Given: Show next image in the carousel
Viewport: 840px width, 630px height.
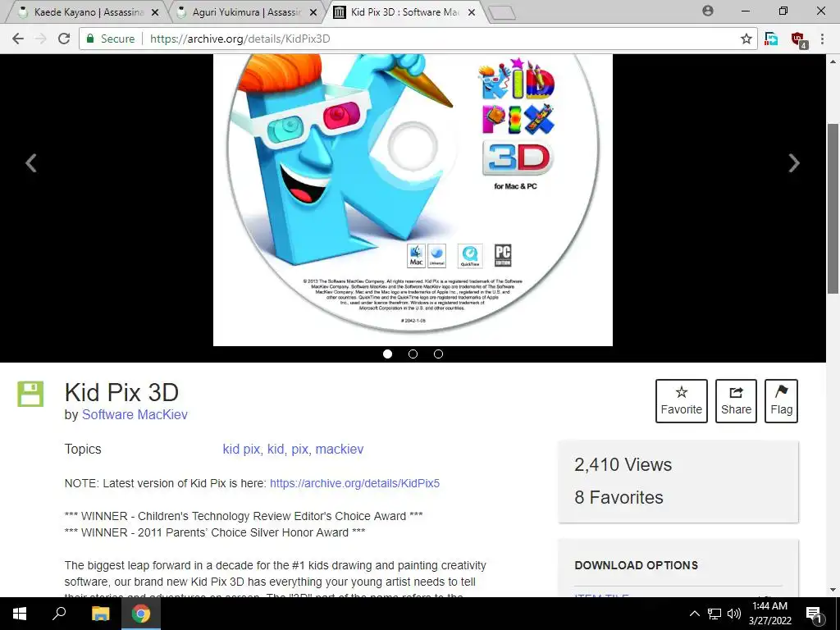Looking at the screenshot, I should (794, 163).
